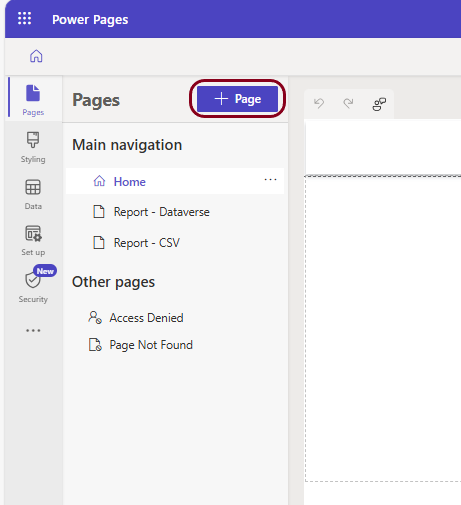Click the empty dashed section on canvas
This screenshot has height=505, width=461.
pyautogui.click(x=383, y=328)
